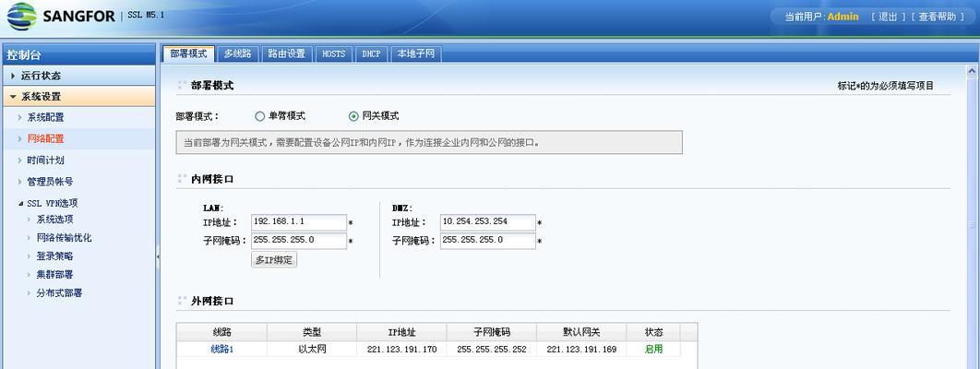Open 管理员帐号 in the sidebar
980x369 pixels.
(50, 182)
